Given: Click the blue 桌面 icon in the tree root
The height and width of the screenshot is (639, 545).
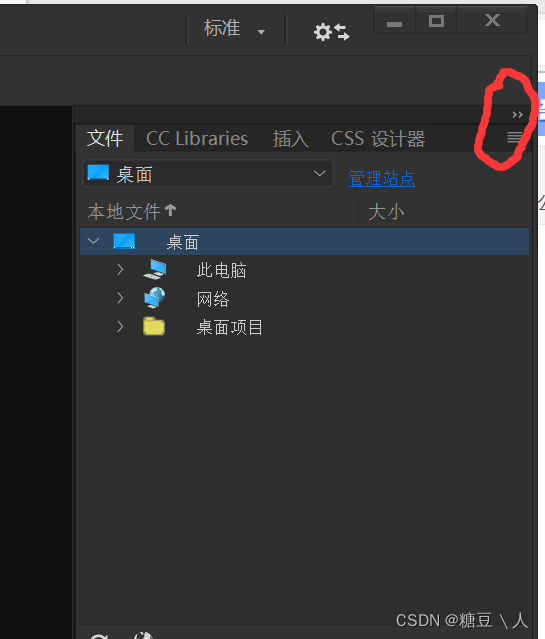Looking at the screenshot, I should [x=124, y=241].
